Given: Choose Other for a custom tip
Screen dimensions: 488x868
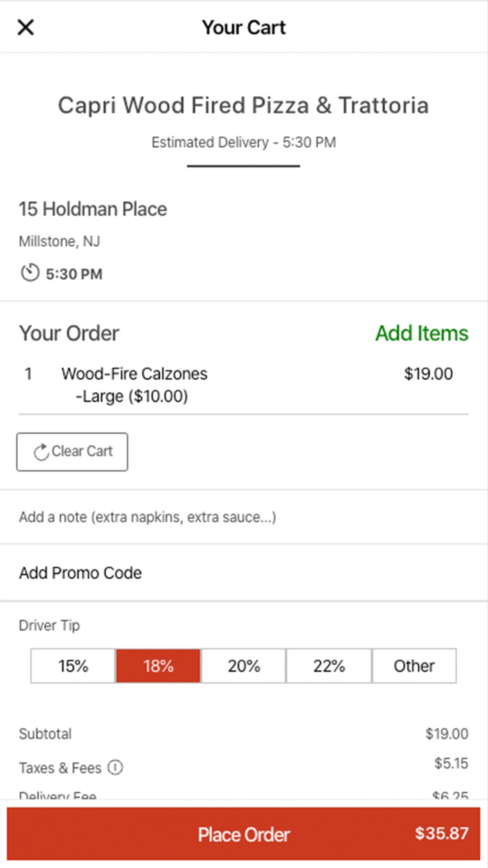Looking at the screenshot, I should [x=414, y=666].
